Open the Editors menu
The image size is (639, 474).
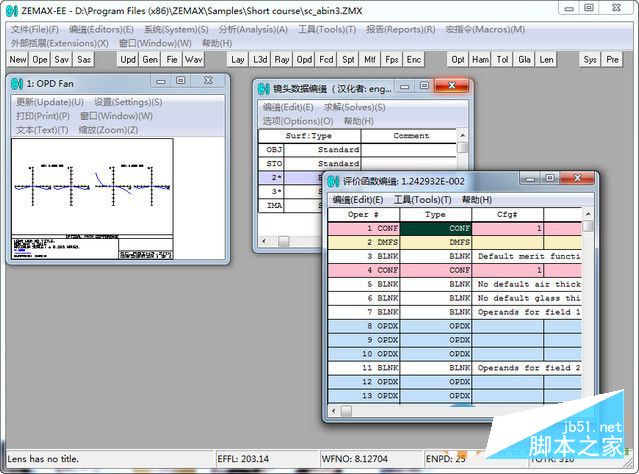(101, 30)
